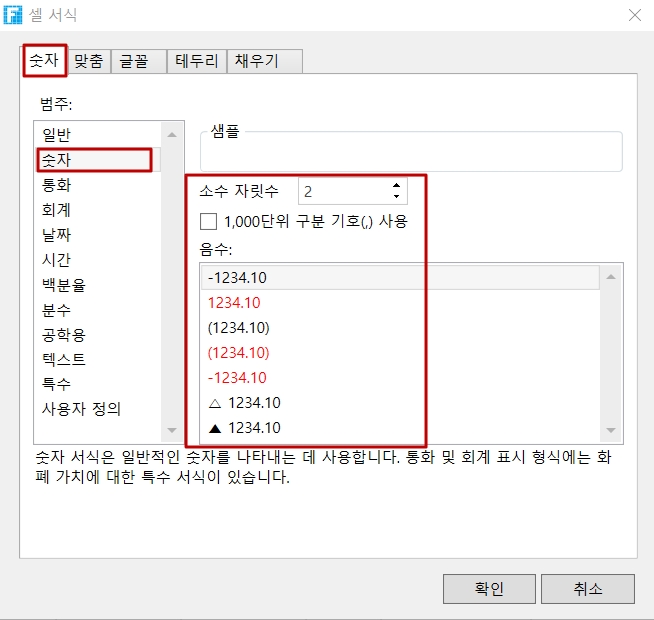This screenshot has width=654, height=620.
Task: Switch to the 맞춤 tab
Action: tap(89, 61)
